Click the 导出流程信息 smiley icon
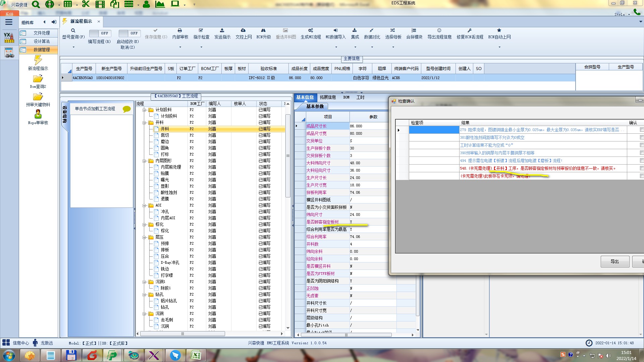Viewport: 644px width, 362px height. pyautogui.click(x=439, y=31)
